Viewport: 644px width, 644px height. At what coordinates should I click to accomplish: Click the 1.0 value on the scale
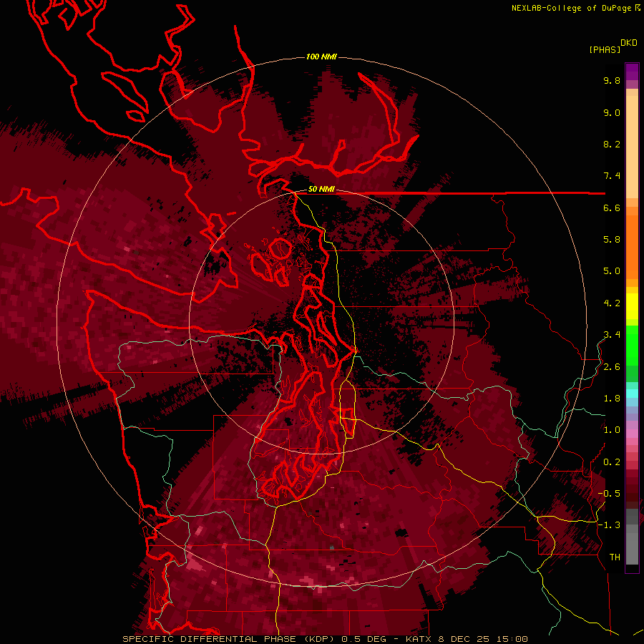click(612, 430)
